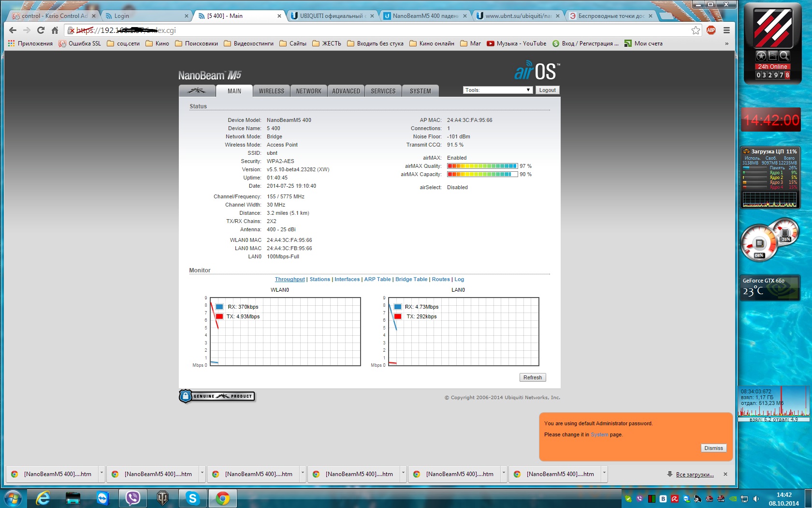Open Skype from the taskbar

pos(193,498)
